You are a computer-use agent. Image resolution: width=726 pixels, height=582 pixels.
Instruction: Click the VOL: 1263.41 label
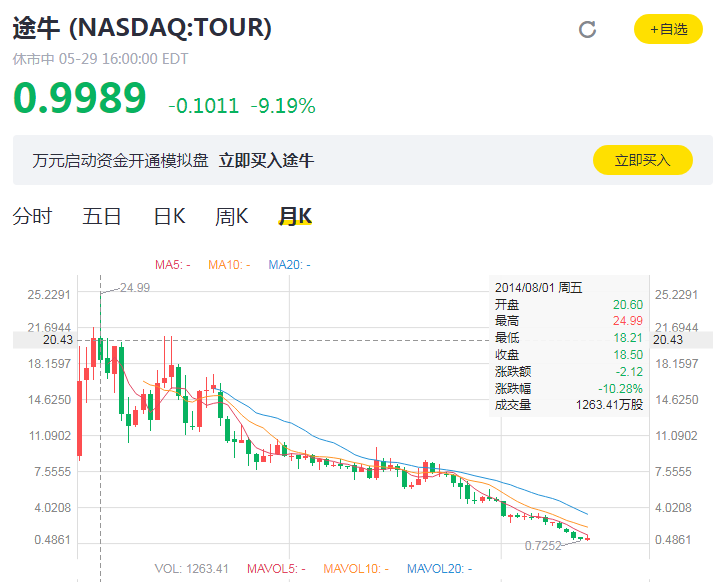pos(192,569)
